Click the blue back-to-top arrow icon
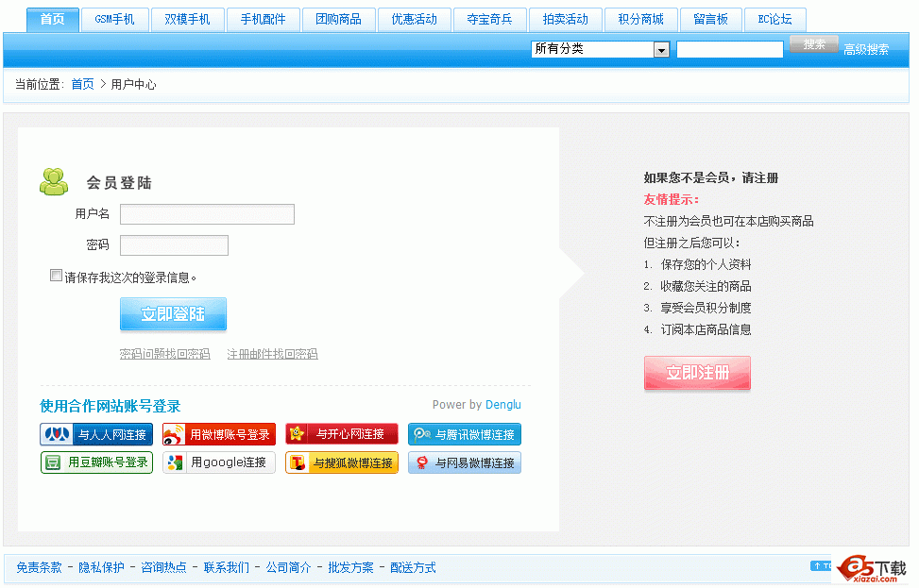 [x=821, y=565]
